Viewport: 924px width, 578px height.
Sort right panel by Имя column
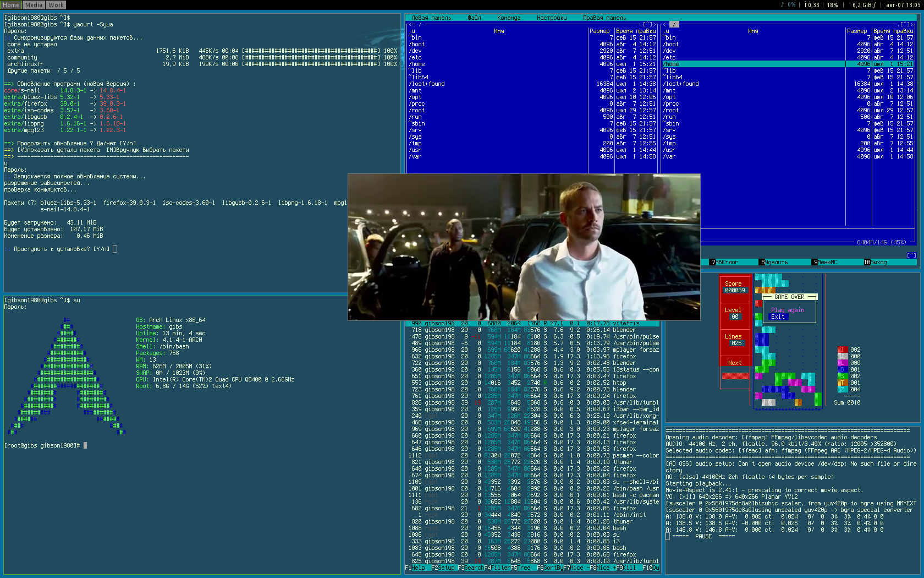[753, 31]
